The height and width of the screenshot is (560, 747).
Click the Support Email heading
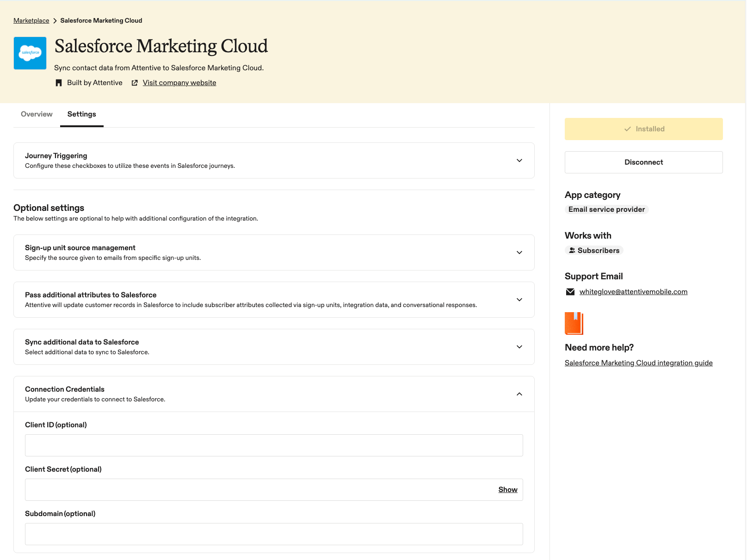coord(594,277)
